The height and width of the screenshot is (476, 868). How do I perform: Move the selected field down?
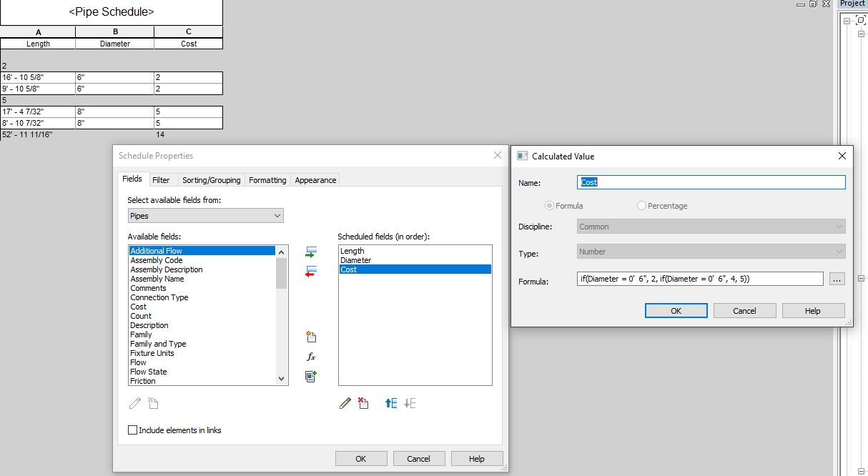409,402
